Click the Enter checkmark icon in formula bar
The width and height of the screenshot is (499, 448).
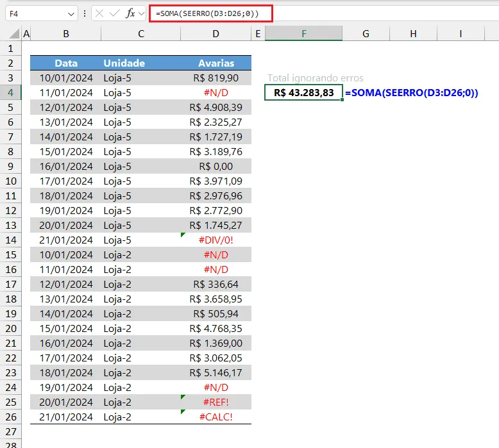click(114, 13)
